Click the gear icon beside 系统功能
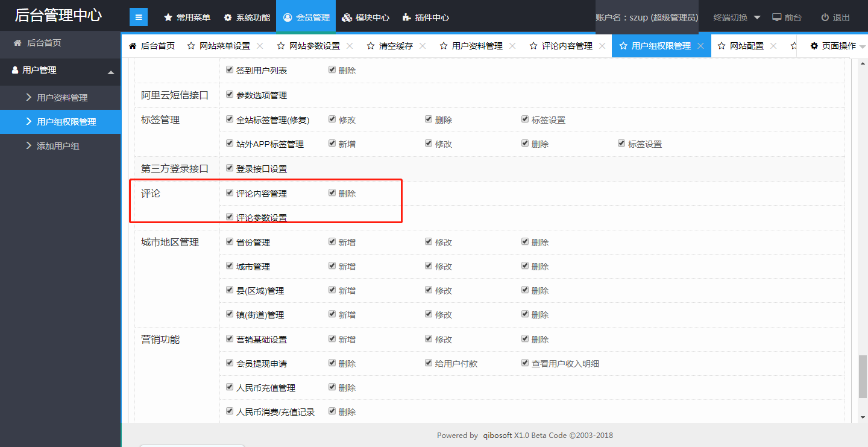The width and height of the screenshot is (868, 447). pos(228,17)
